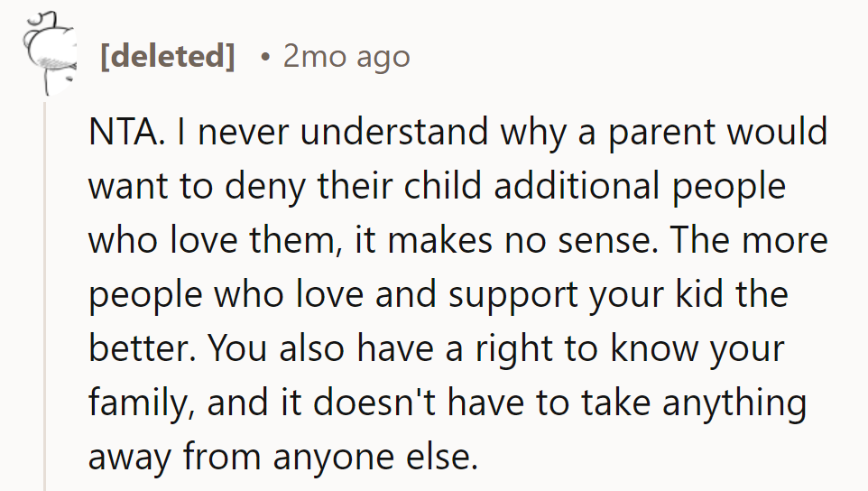Click the word "doesn't" in the comment

371,403
